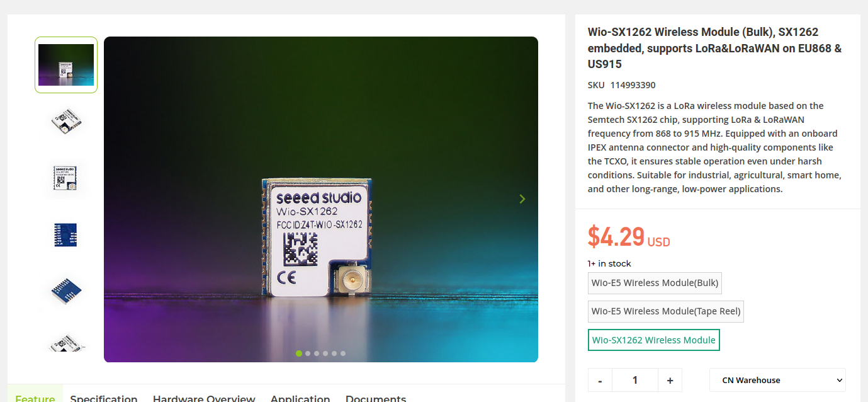Screen dimensions: 868x402
Task: Show the blue PCB back-side thumbnail
Action: pyautogui.click(x=66, y=234)
